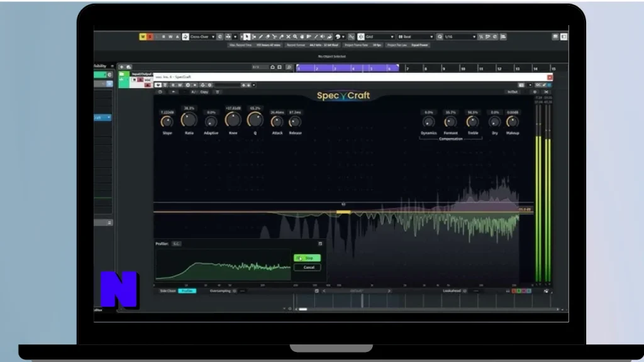Open the Oversampling value selector

(x=242, y=291)
